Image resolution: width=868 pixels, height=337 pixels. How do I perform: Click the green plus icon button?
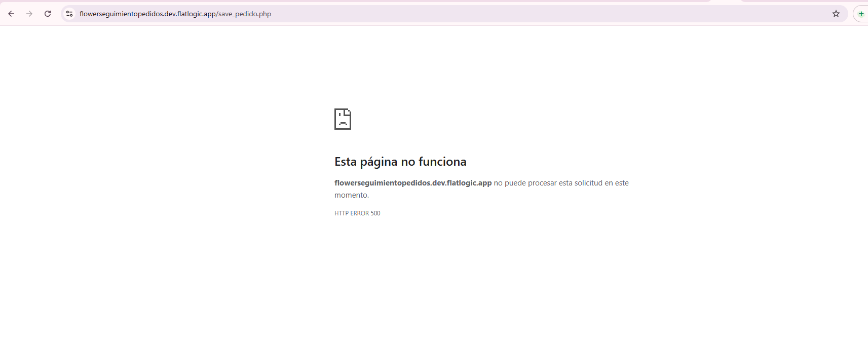(x=861, y=14)
